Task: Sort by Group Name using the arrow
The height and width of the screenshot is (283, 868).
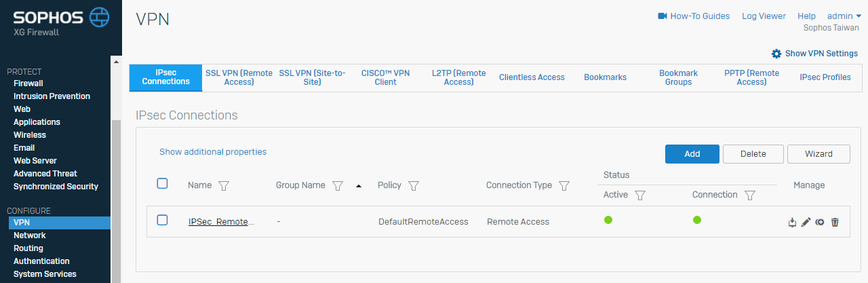Action: pyautogui.click(x=359, y=186)
